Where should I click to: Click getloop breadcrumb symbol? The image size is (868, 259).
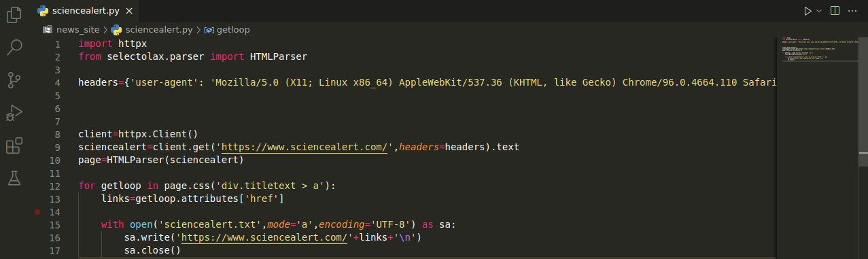(x=226, y=30)
